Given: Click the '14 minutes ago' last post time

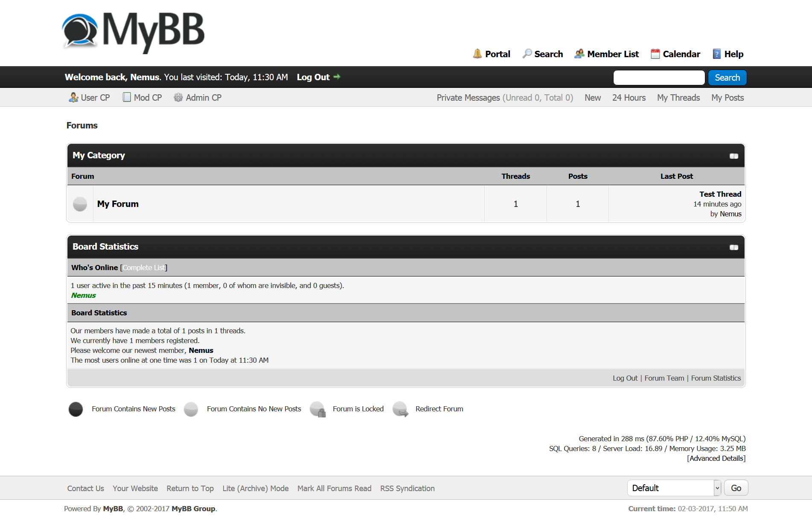Looking at the screenshot, I should [x=717, y=204].
